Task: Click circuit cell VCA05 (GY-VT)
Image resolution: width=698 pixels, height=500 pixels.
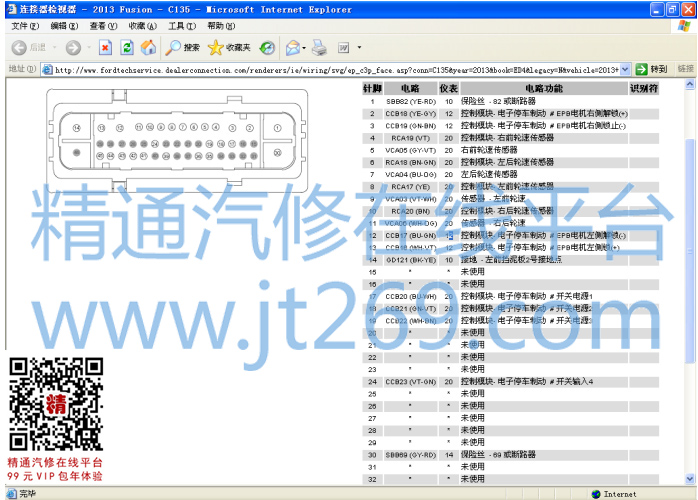Action: pos(410,150)
